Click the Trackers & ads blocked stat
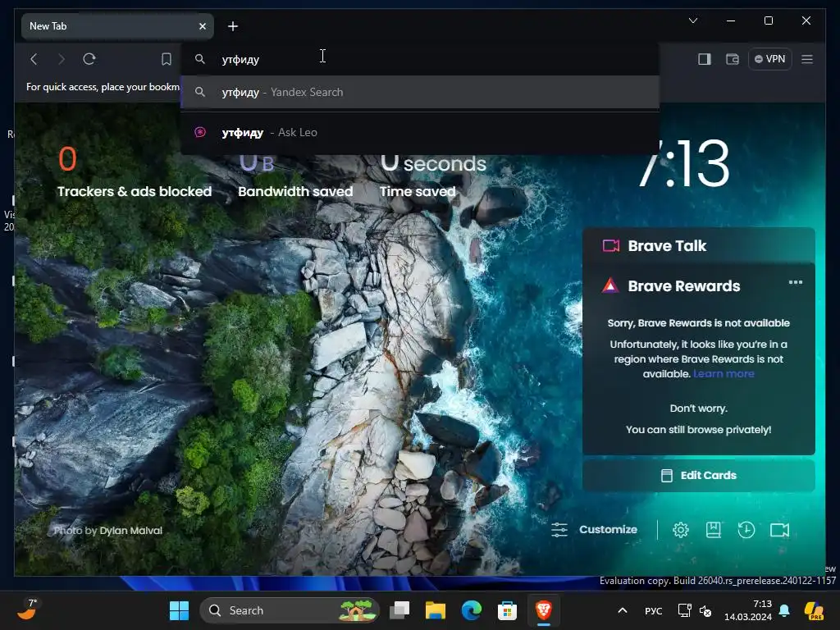This screenshot has width=840, height=630. [x=135, y=172]
